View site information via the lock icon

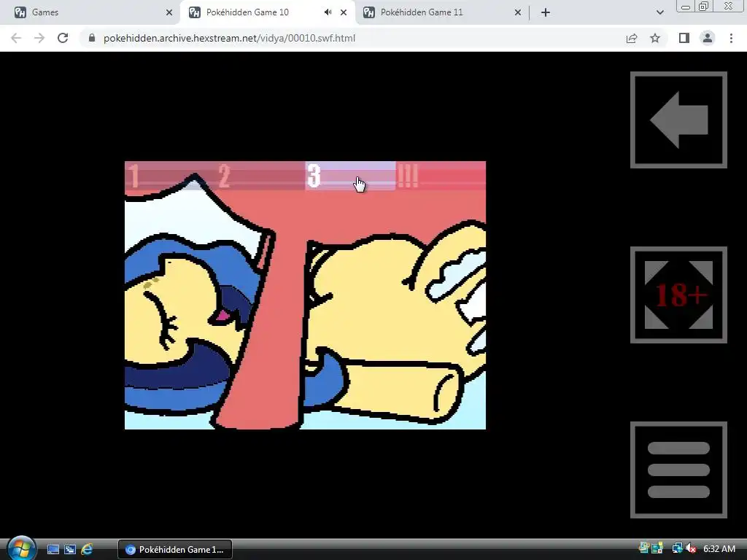tap(92, 38)
